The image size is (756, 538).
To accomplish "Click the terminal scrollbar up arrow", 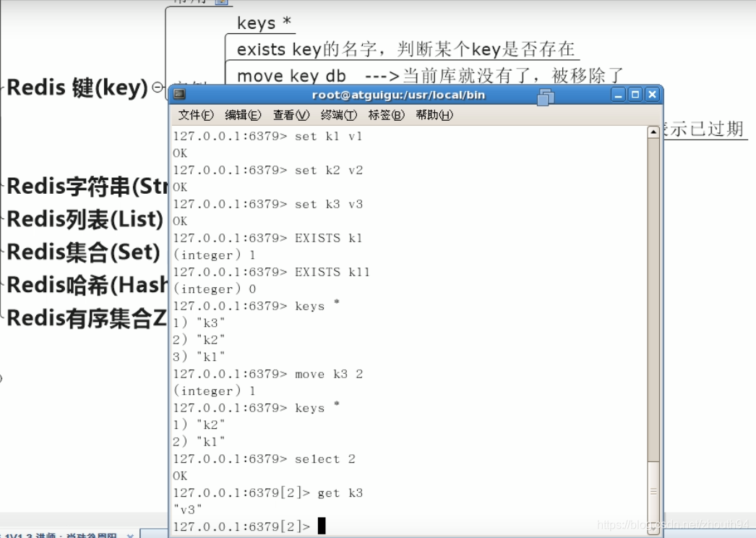I will (653, 132).
